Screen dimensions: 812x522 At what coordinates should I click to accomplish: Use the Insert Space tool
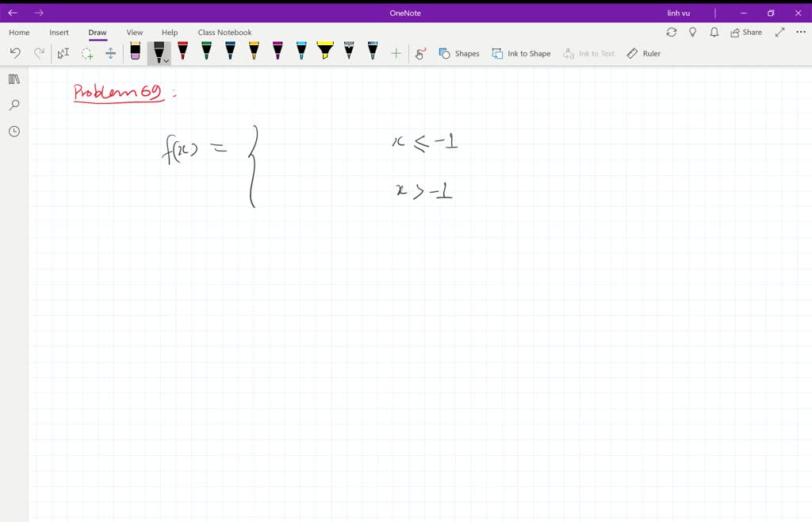111,53
